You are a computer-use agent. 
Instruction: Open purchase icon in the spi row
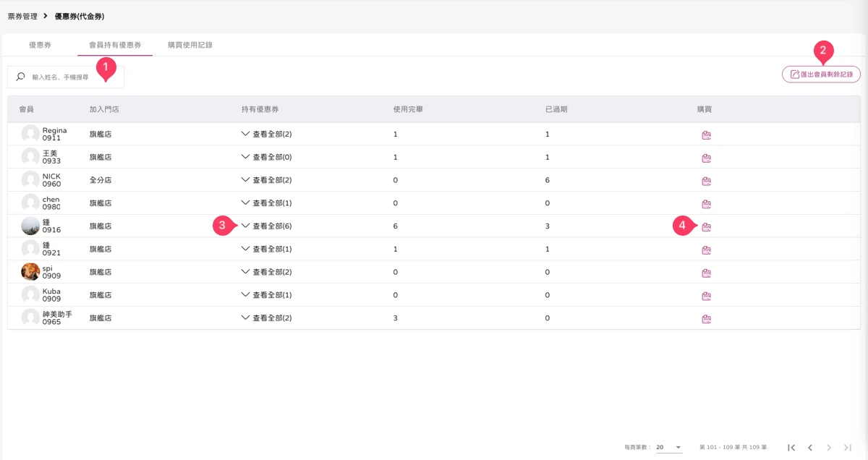point(707,273)
